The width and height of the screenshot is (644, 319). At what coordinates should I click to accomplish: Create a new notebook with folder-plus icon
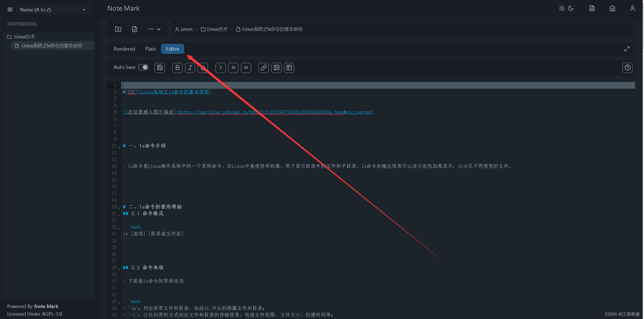pyautogui.click(x=118, y=29)
